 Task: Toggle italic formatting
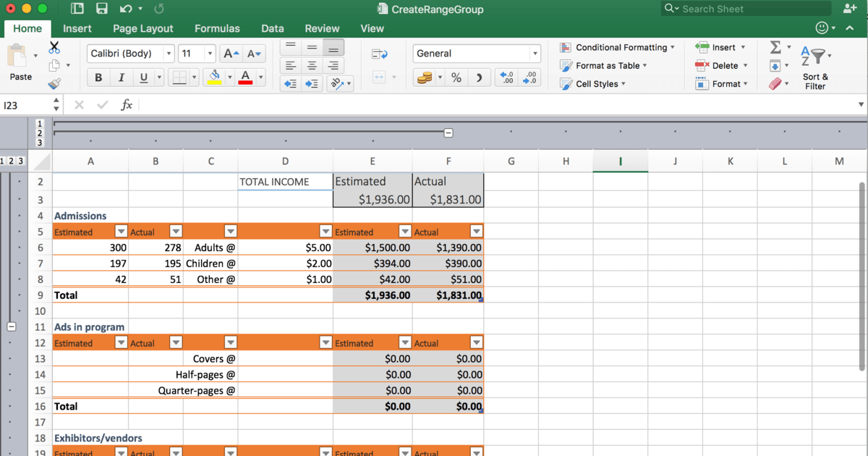121,77
